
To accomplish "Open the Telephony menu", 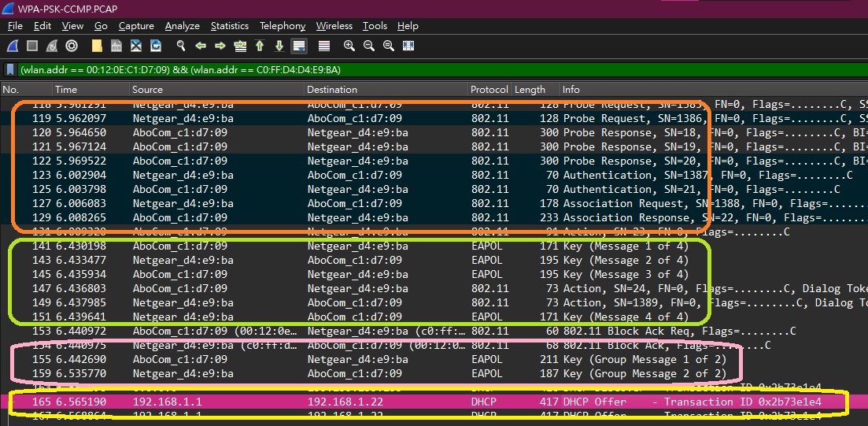I will click(x=283, y=26).
